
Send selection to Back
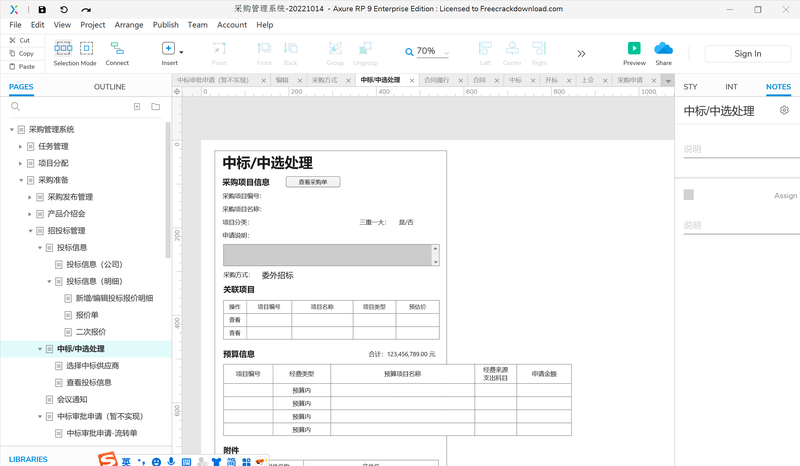(x=290, y=53)
